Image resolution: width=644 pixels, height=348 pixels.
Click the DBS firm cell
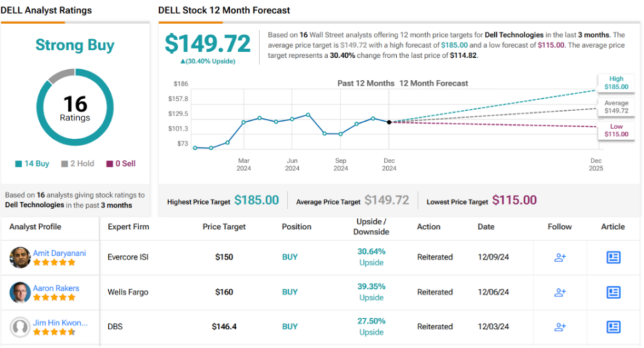[x=115, y=327]
